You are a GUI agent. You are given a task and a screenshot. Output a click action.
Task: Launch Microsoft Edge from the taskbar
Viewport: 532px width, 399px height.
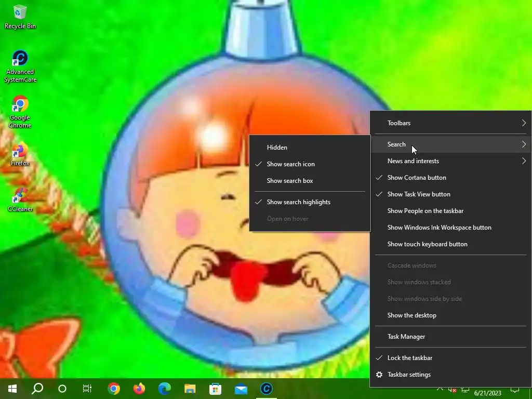pyautogui.click(x=165, y=389)
